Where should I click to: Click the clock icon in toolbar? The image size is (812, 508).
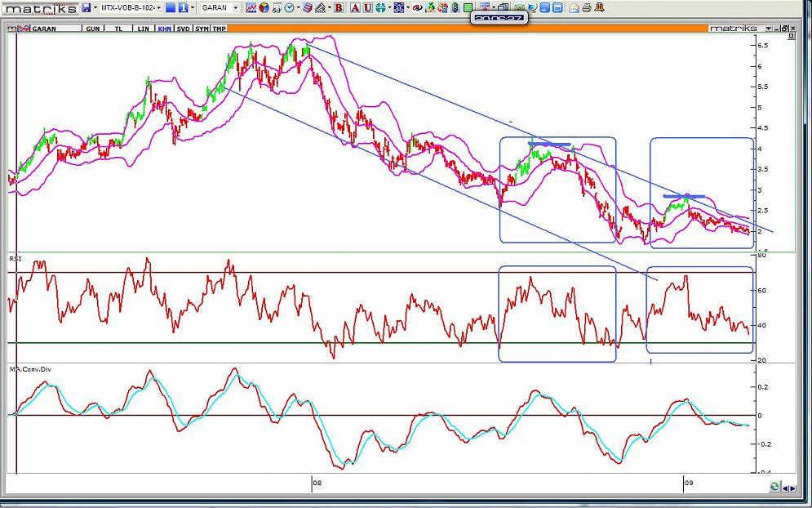291,7
